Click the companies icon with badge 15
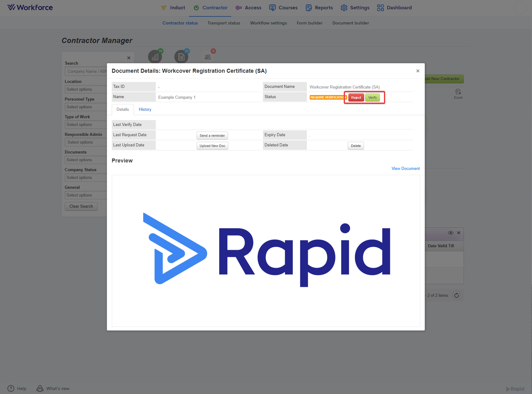 (155, 57)
